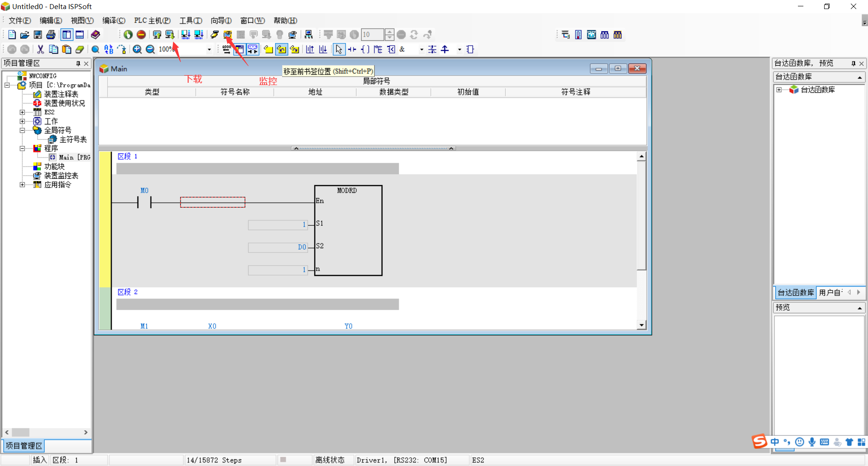Print the current program

click(x=51, y=35)
